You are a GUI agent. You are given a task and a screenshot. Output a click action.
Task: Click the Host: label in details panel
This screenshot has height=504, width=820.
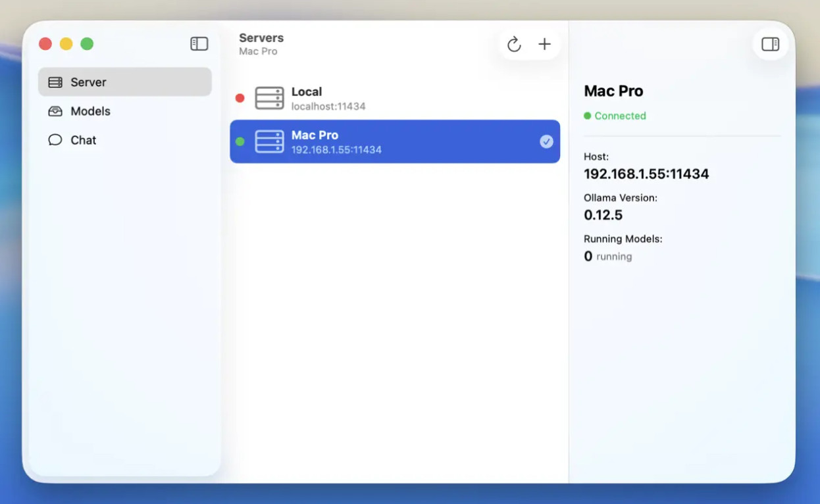[x=596, y=157]
